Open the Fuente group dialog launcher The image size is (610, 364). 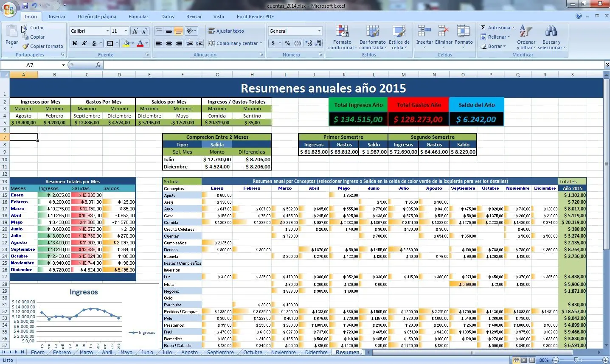pyautogui.click(x=147, y=55)
